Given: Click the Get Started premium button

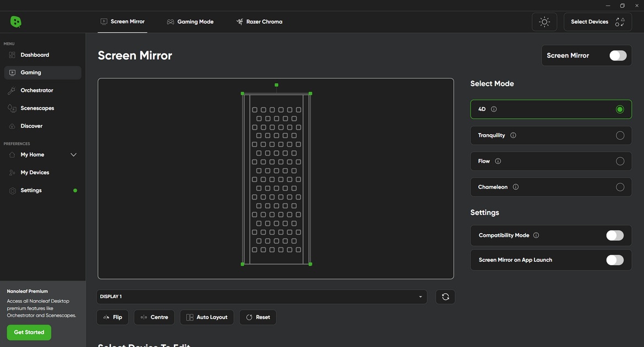Looking at the screenshot, I should (29, 332).
